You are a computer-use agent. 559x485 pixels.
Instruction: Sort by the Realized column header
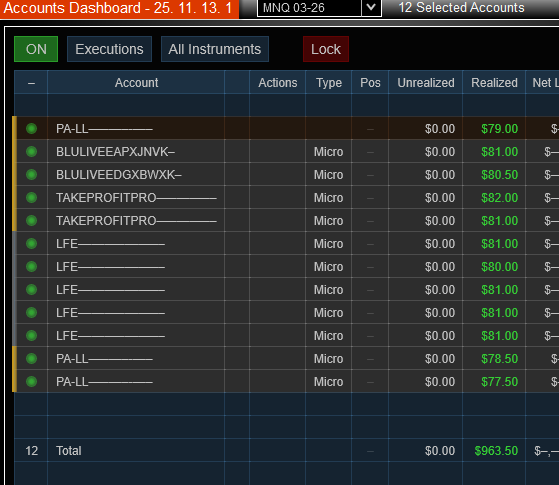(x=494, y=83)
